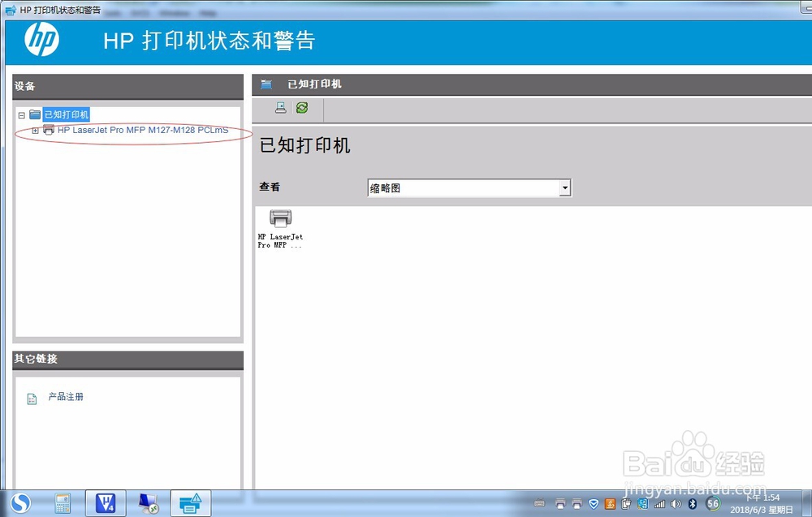Open the remote desktop taskbar icon
The image size is (812, 517).
pyautogui.click(x=148, y=503)
